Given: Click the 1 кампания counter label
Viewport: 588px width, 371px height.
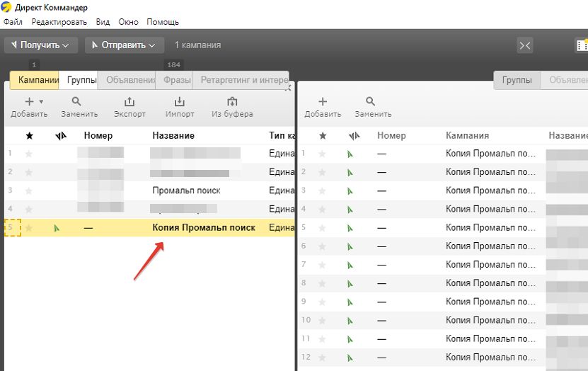Looking at the screenshot, I should click(x=197, y=45).
